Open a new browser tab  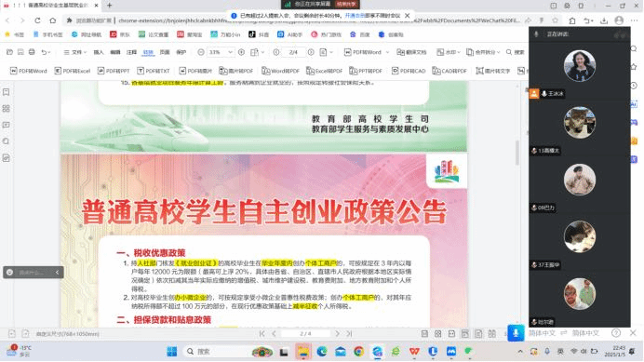tap(109, 6)
